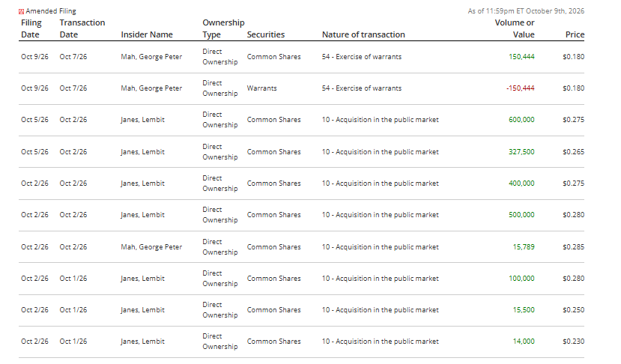The width and height of the screenshot is (621, 364).
Task: Click the 500,000 volume cell
Action: pyautogui.click(x=521, y=215)
